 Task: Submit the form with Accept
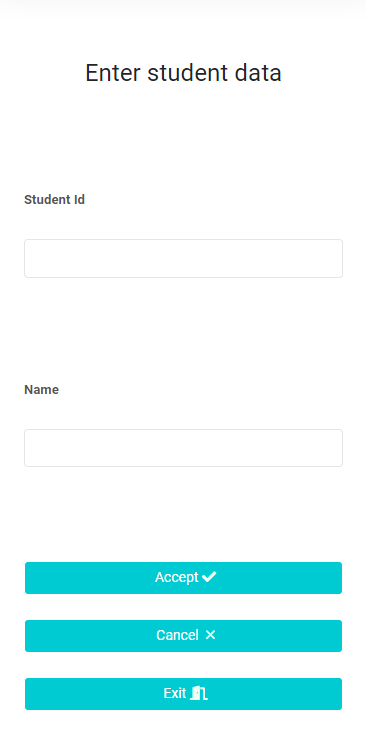coord(183,578)
